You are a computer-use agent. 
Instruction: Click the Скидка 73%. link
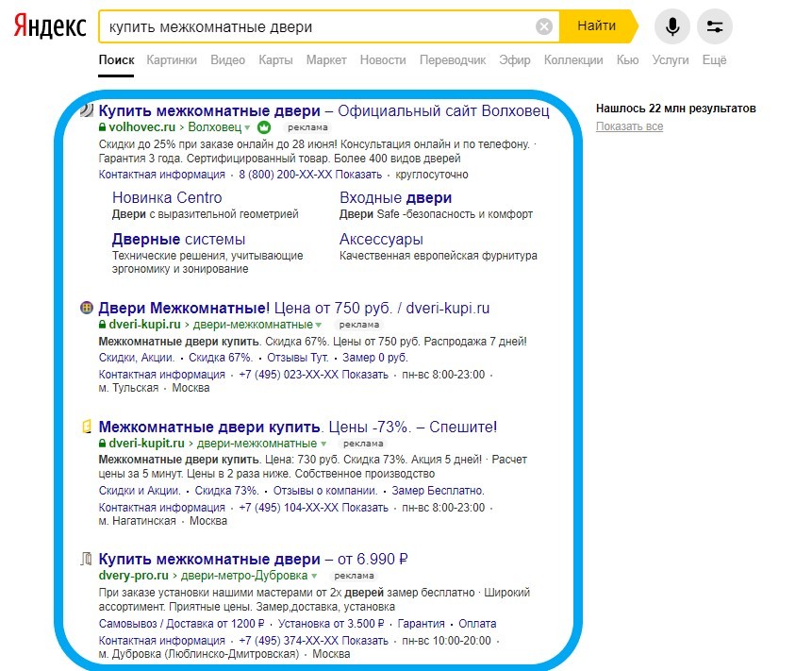pos(227,491)
